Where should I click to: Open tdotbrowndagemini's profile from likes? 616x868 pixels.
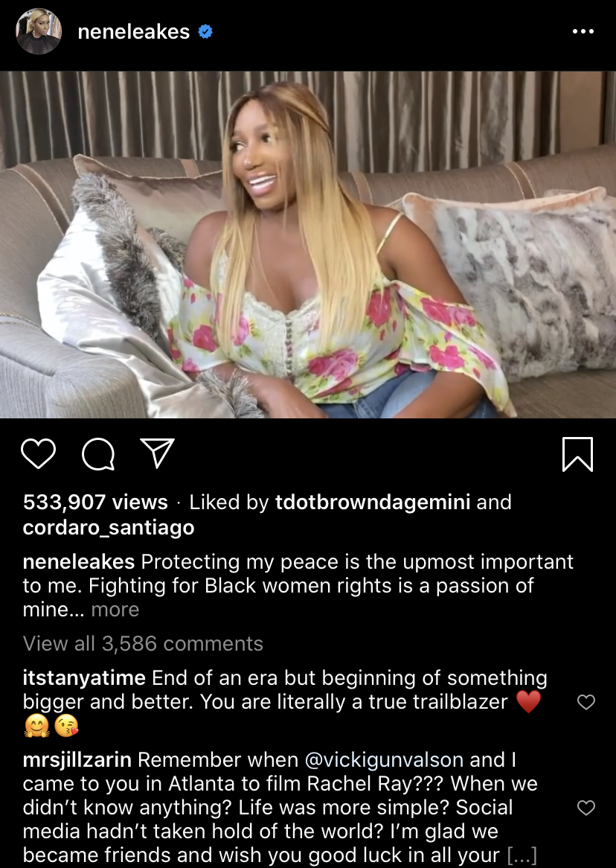coord(373,502)
